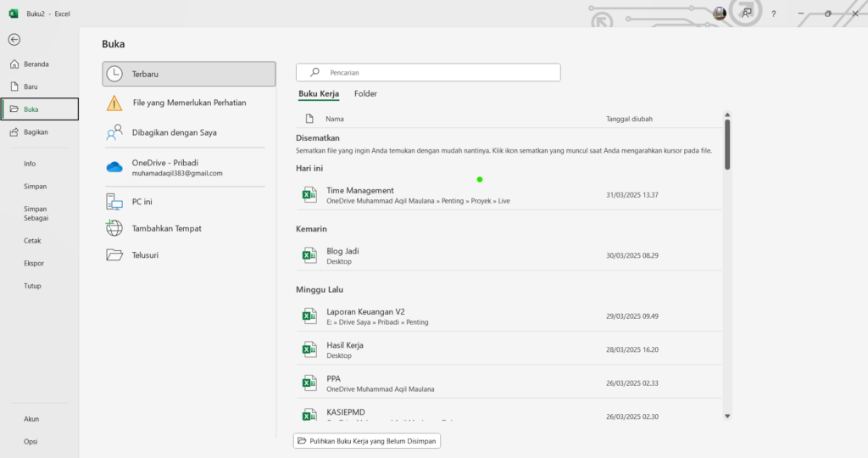This screenshot has height=458, width=868.
Task: Open the Ekspor page
Action: [x=34, y=263]
